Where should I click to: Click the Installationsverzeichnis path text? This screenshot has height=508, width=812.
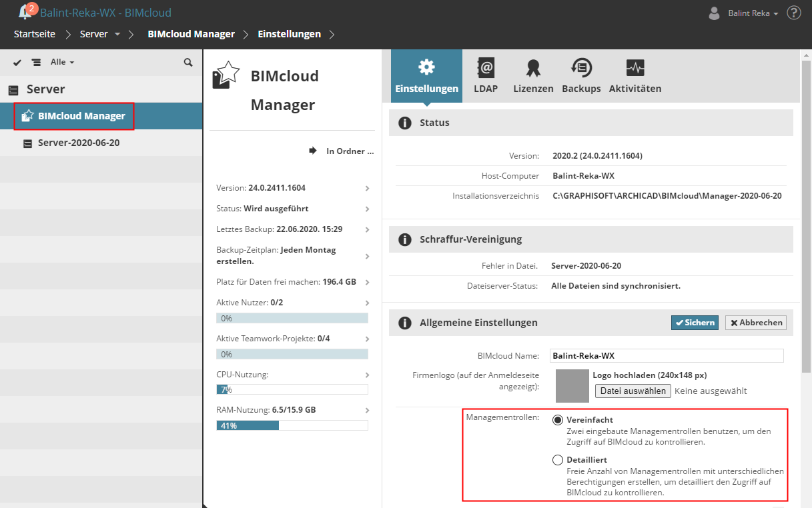click(x=667, y=196)
